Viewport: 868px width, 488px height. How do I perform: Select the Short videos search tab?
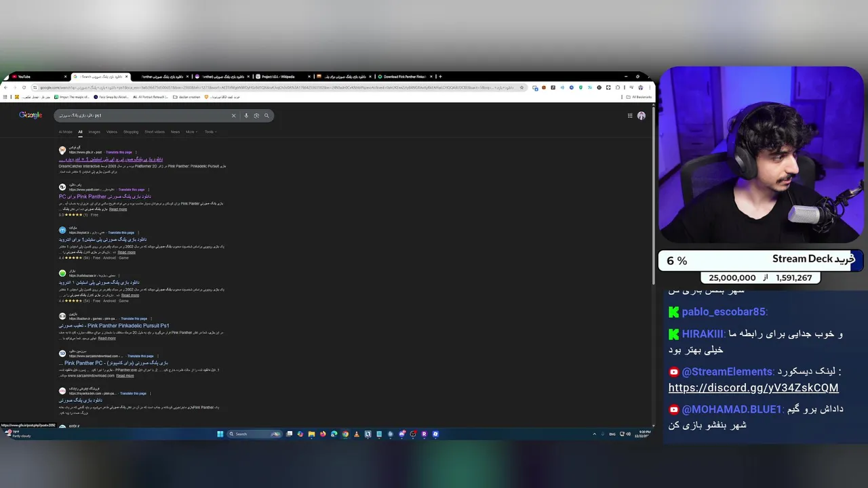[155, 132]
